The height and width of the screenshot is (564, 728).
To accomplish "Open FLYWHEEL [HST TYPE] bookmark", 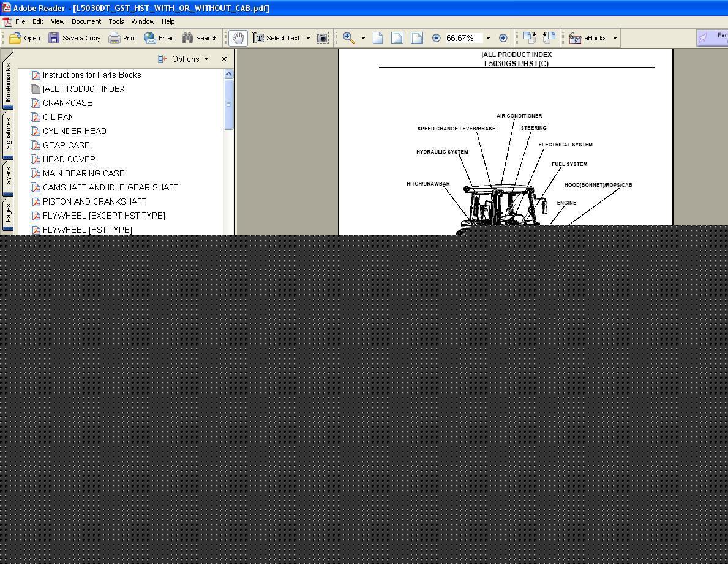I will coord(88,230).
